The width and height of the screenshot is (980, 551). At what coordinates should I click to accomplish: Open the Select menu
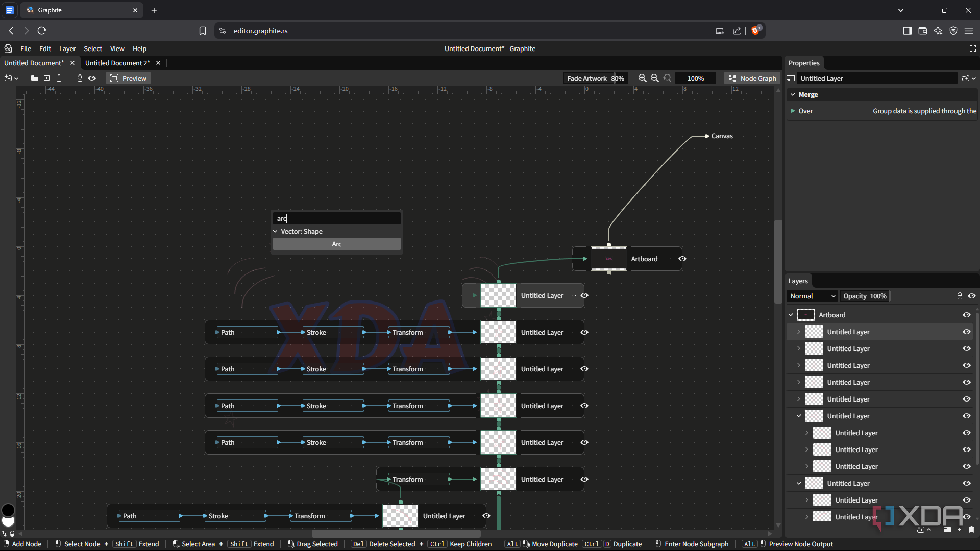(93, 48)
